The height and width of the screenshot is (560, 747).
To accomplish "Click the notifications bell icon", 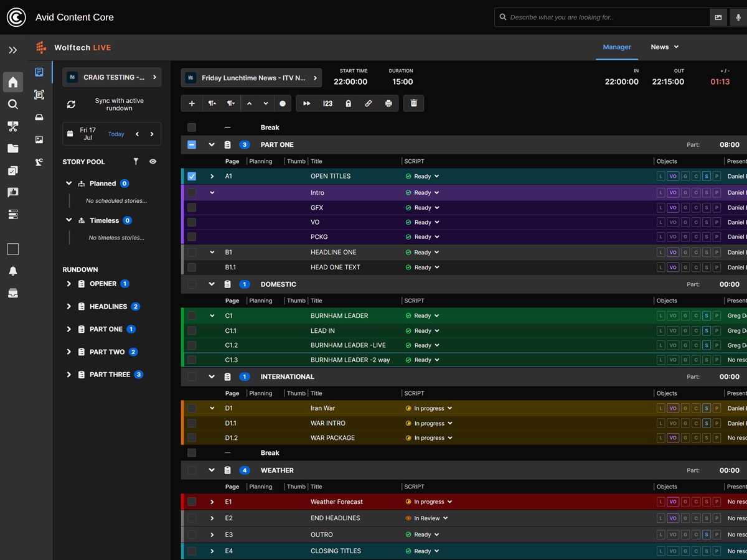I will [x=12, y=271].
